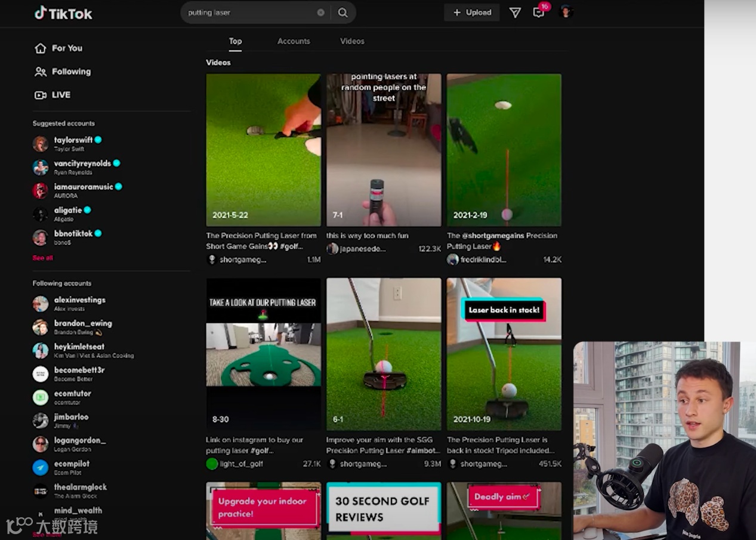Click the LIVE camera icon
Viewport: 756px width, 540px height.
click(x=40, y=95)
